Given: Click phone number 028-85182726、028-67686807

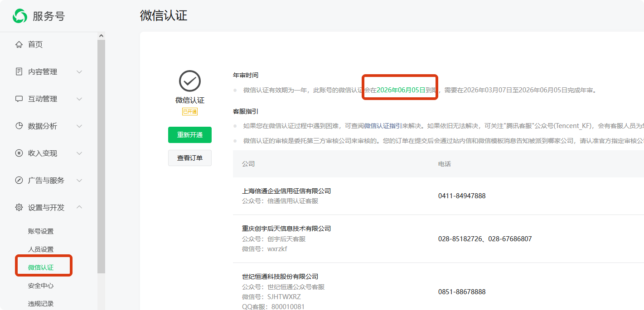Looking at the screenshot, I should point(485,239).
